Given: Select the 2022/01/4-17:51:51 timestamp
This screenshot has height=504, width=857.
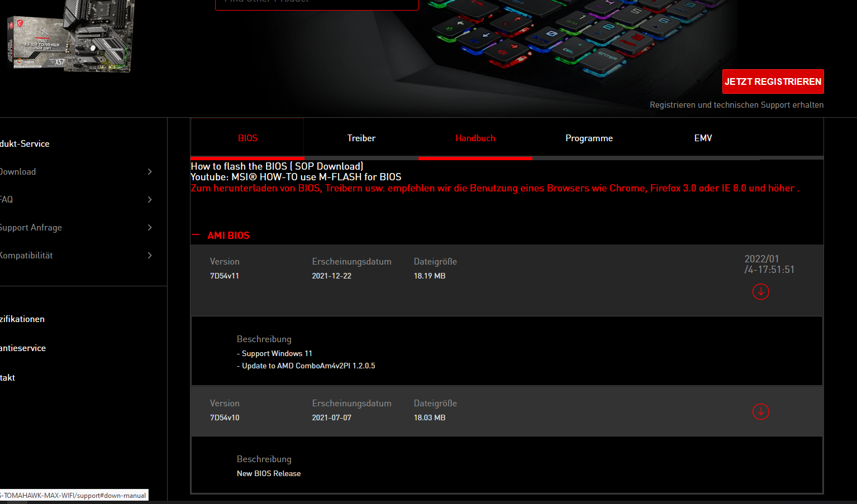Looking at the screenshot, I should click(769, 264).
